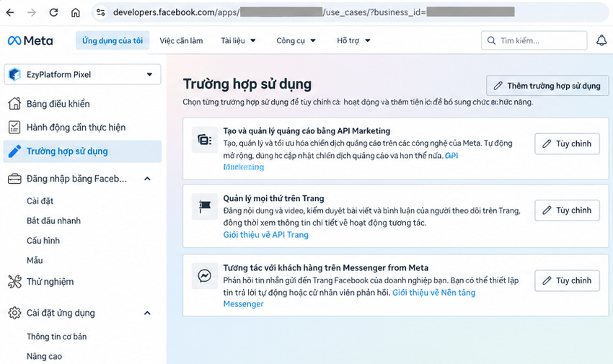Open Nâng cao settings item
613x364 pixels.
44,356
